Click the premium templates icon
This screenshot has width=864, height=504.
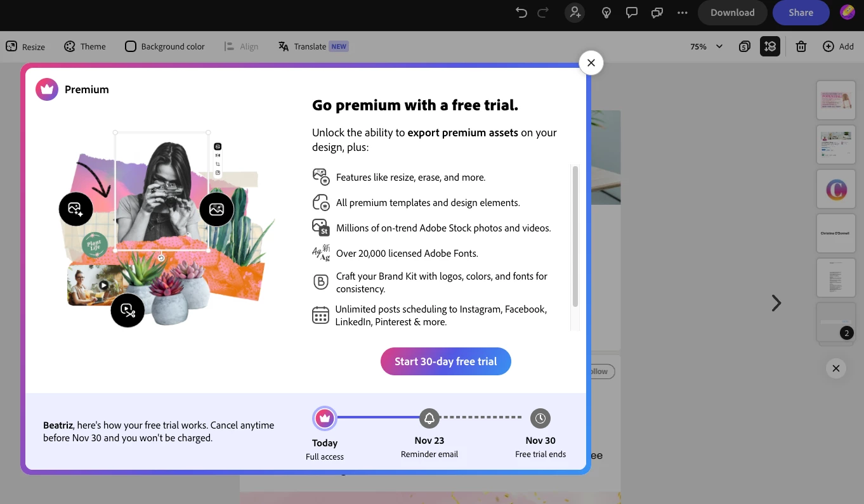(321, 202)
